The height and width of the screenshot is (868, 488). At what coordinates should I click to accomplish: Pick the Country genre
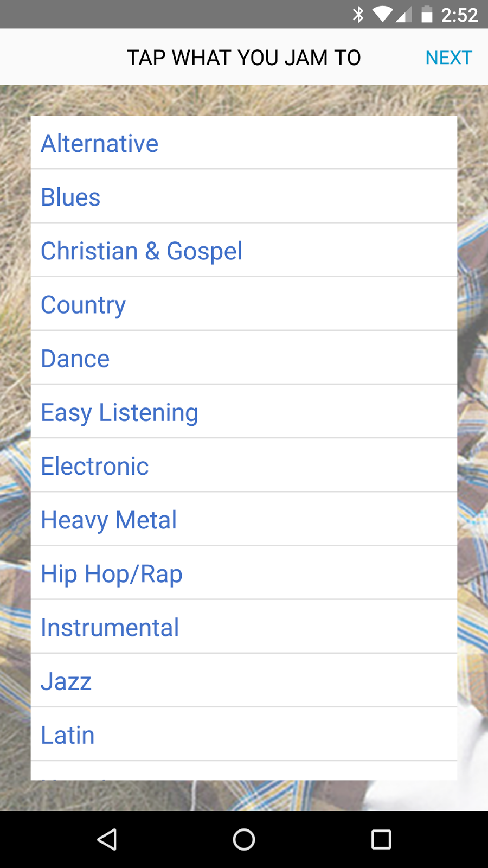244,304
